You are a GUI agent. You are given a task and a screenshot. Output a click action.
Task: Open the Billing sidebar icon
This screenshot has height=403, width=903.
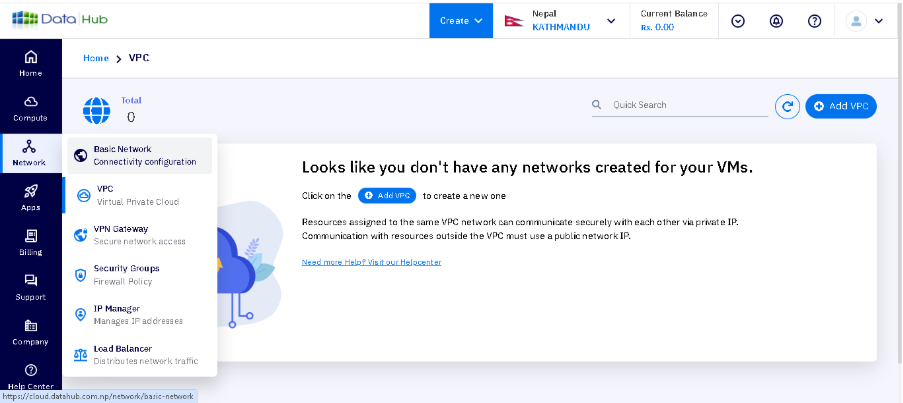(x=30, y=241)
